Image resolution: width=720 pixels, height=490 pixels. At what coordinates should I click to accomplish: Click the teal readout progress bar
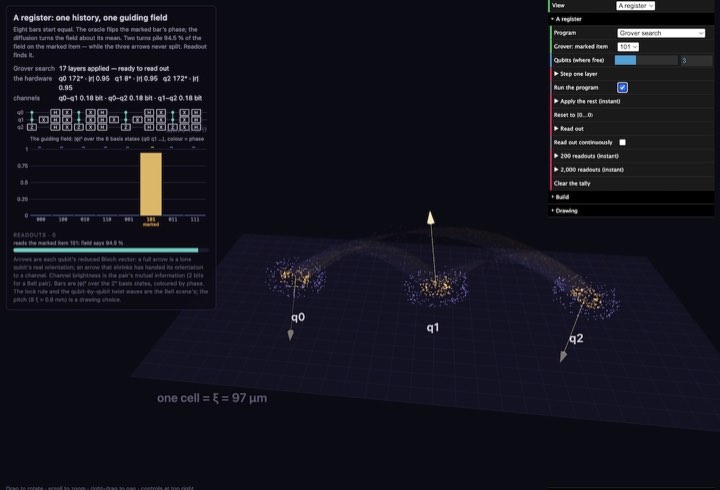click(x=106, y=250)
